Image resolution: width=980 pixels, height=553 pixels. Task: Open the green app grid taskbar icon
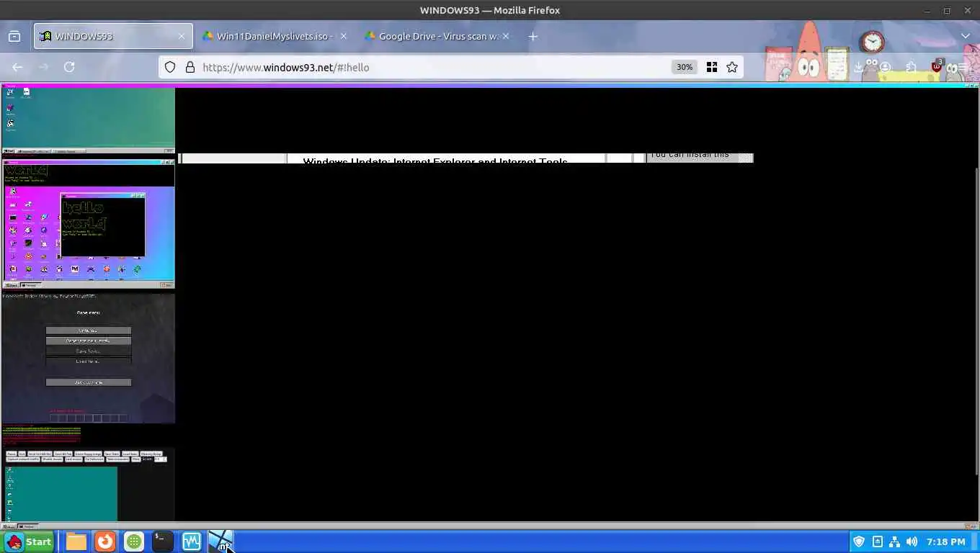(x=134, y=541)
